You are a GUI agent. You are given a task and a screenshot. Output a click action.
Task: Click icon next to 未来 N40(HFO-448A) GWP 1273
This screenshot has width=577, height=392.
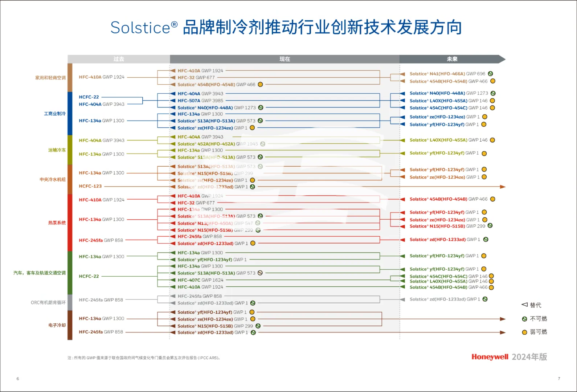(493, 93)
